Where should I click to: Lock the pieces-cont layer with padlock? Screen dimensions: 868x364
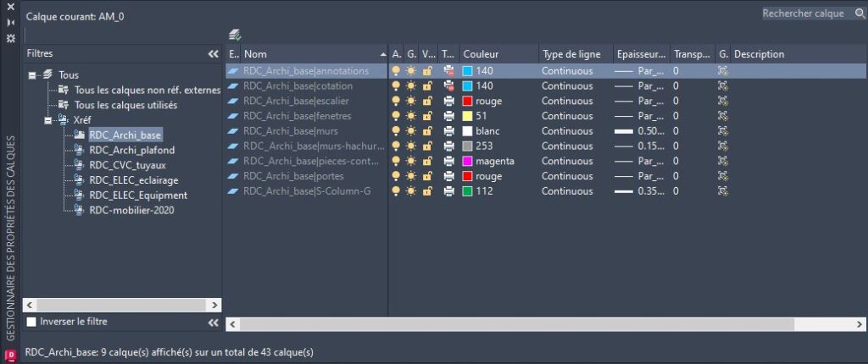428,162
